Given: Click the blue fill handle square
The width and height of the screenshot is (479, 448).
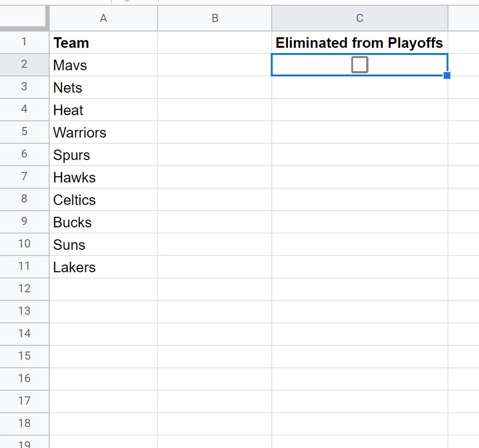Looking at the screenshot, I should coord(447,75).
